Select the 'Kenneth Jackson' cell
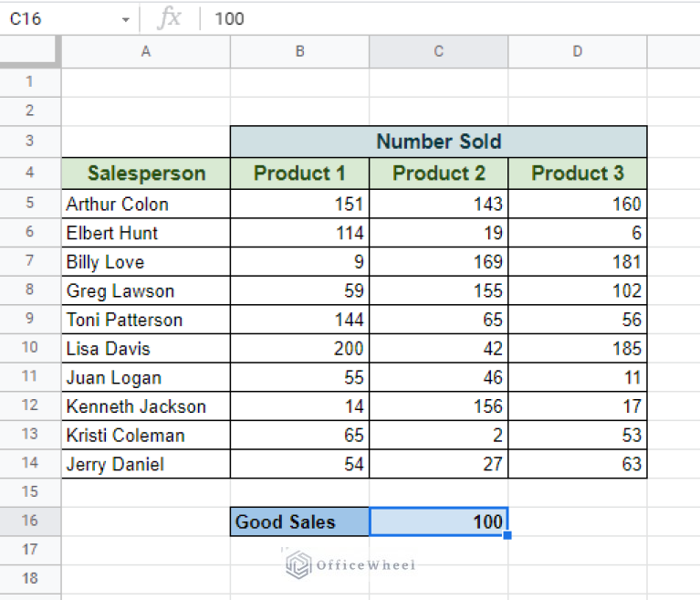 146,406
